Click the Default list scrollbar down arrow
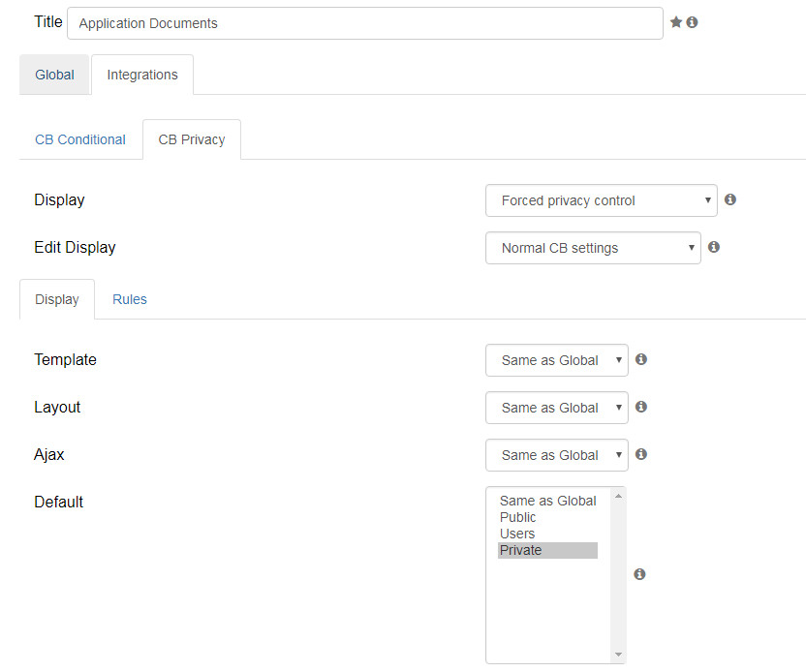This screenshot has width=806, height=672. (618, 655)
